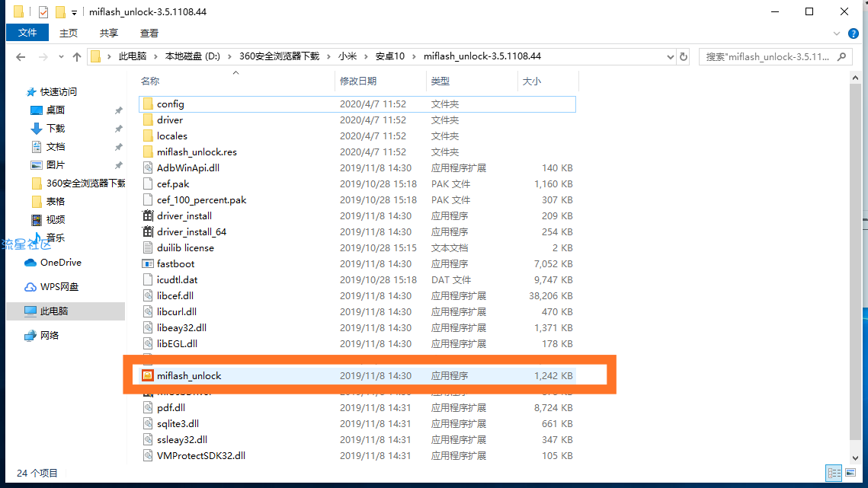Select miflash_unlock.res folder icon

(x=147, y=152)
